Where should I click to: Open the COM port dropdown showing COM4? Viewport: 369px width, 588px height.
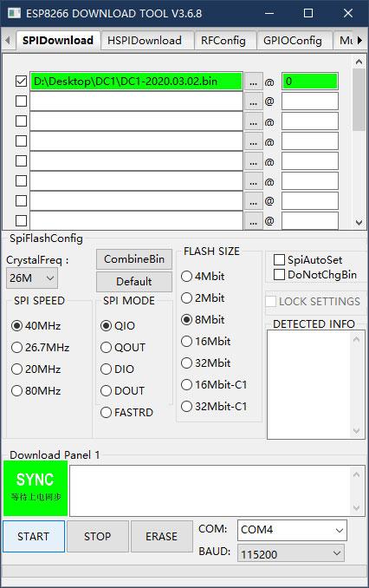(292, 530)
